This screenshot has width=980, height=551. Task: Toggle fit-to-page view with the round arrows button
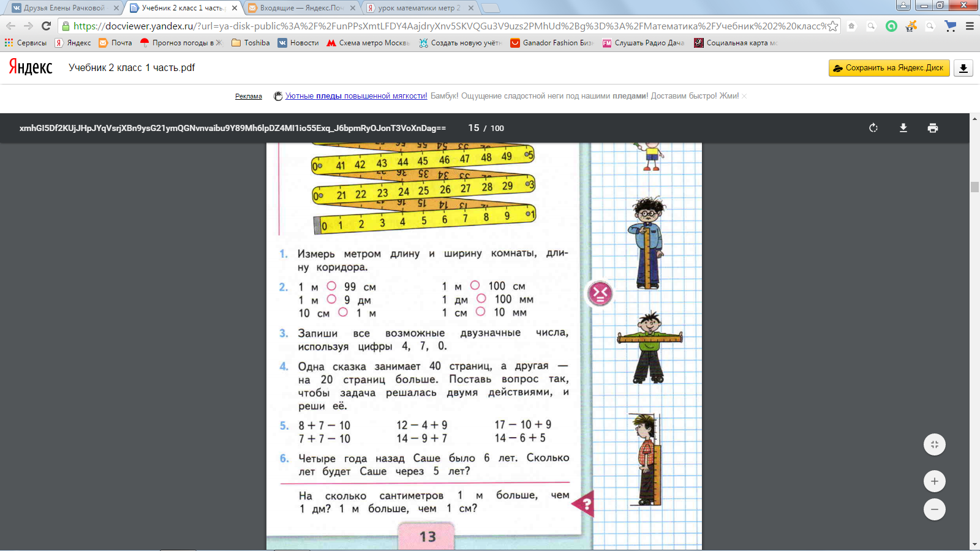coord(935,444)
